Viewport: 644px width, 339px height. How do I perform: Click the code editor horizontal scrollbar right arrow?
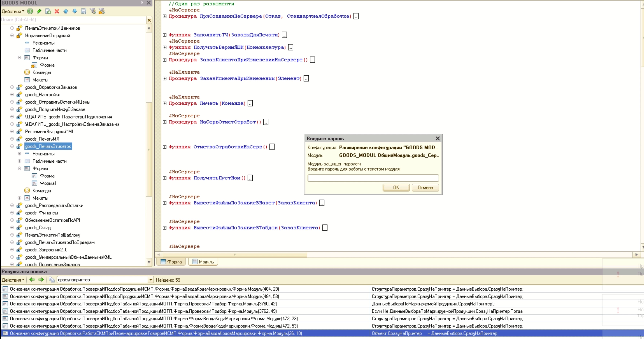click(637, 254)
